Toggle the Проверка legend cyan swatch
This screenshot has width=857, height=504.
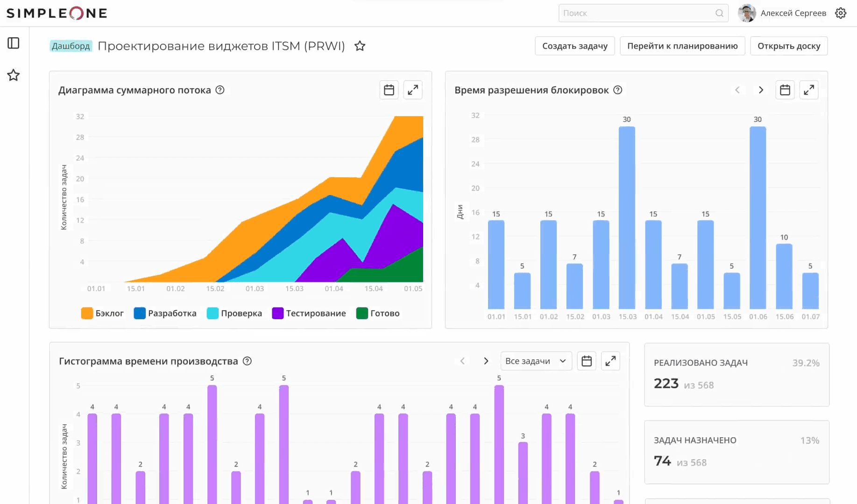tap(212, 313)
